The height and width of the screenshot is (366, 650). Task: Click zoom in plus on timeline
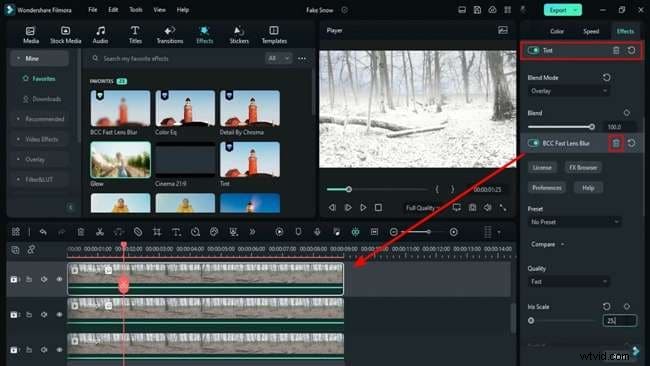454,232
